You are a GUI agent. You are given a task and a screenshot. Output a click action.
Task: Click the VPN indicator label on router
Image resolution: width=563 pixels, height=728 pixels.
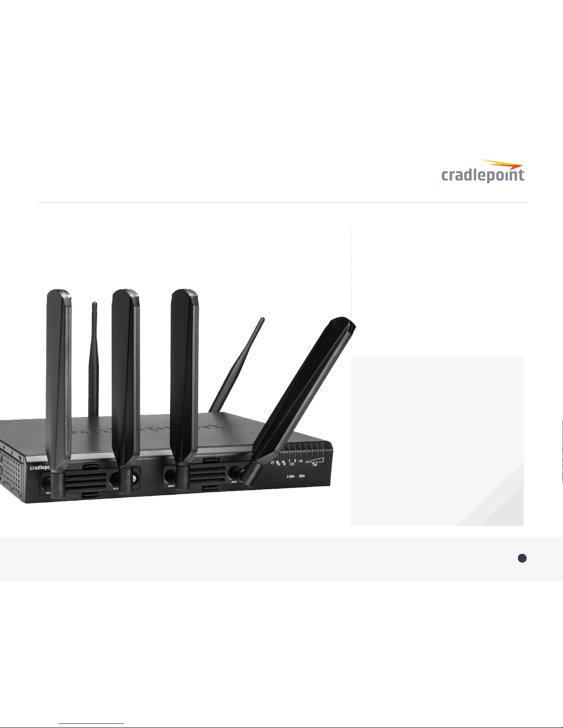(x=284, y=463)
